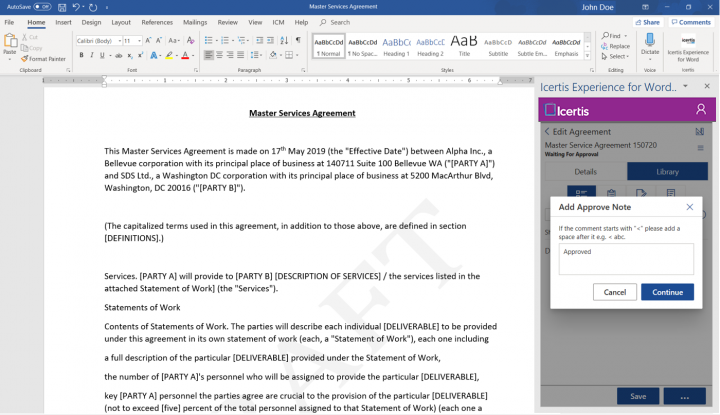Click the user profile icon in Icertis panel
This screenshot has width=720, height=415.
pos(701,109)
